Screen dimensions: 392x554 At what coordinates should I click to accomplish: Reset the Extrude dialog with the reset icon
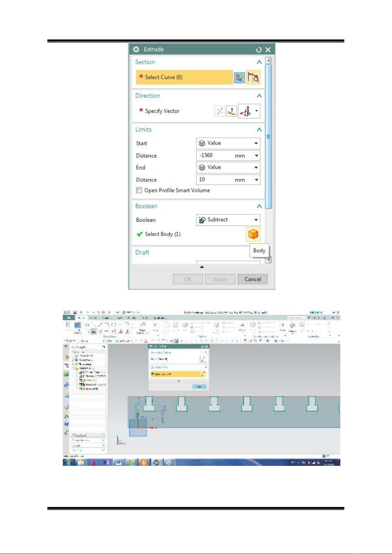tap(259, 50)
